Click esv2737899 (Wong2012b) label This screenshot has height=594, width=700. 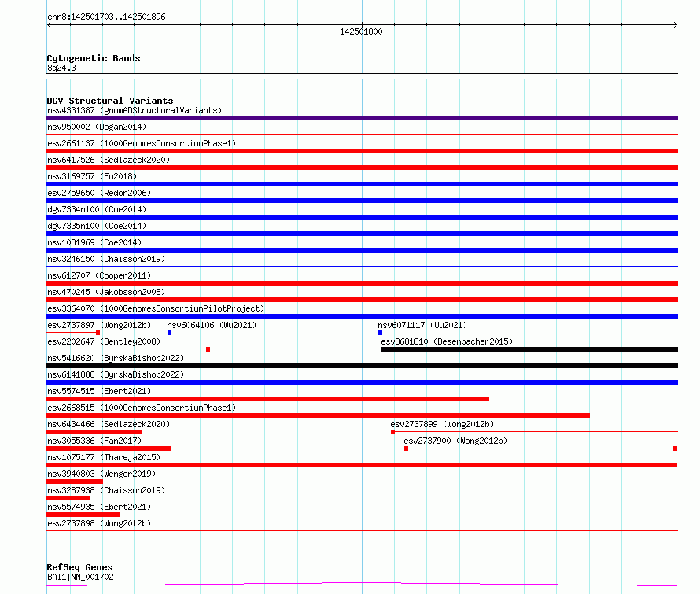442,424
